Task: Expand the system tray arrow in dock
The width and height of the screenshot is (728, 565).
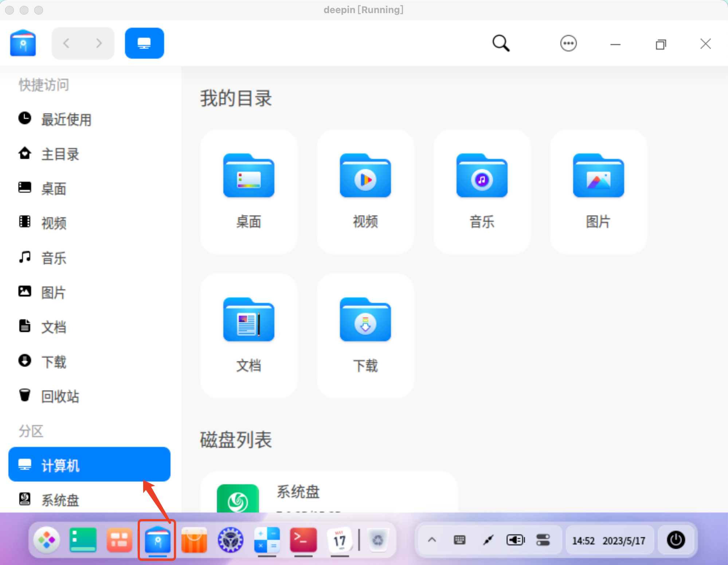Action: pyautogui.click(x=432, y=540)
